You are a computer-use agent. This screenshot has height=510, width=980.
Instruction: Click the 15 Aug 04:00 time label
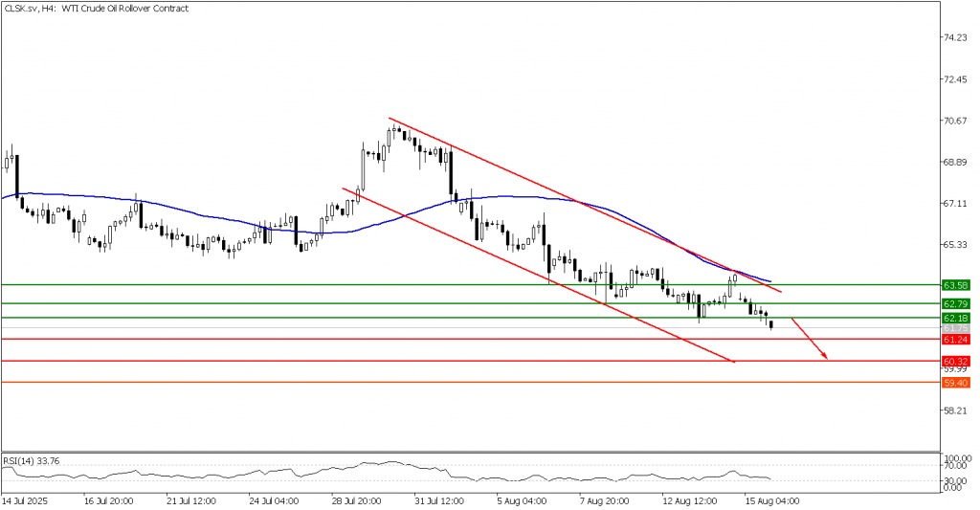click(x=773, y=501)
